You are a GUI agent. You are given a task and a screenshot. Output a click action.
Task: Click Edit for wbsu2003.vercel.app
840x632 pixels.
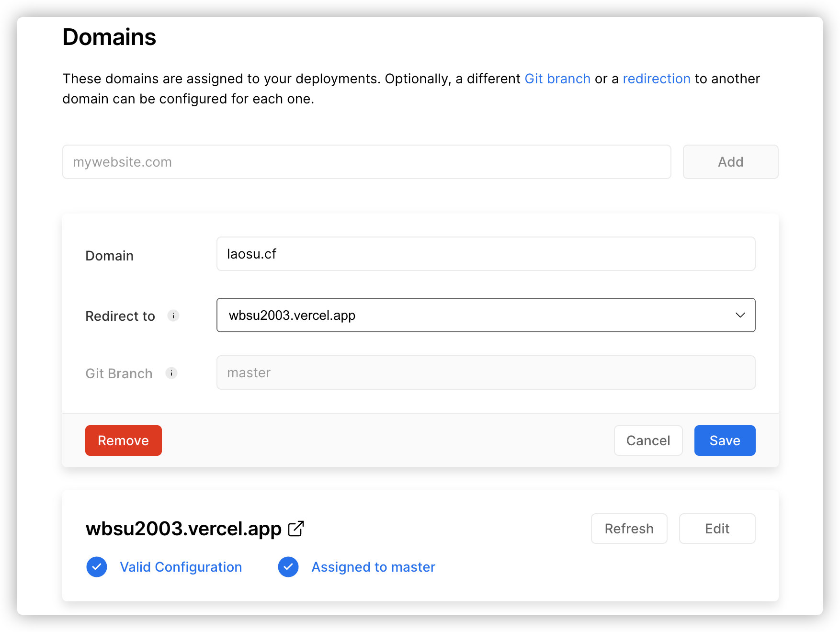pos(717,529)
